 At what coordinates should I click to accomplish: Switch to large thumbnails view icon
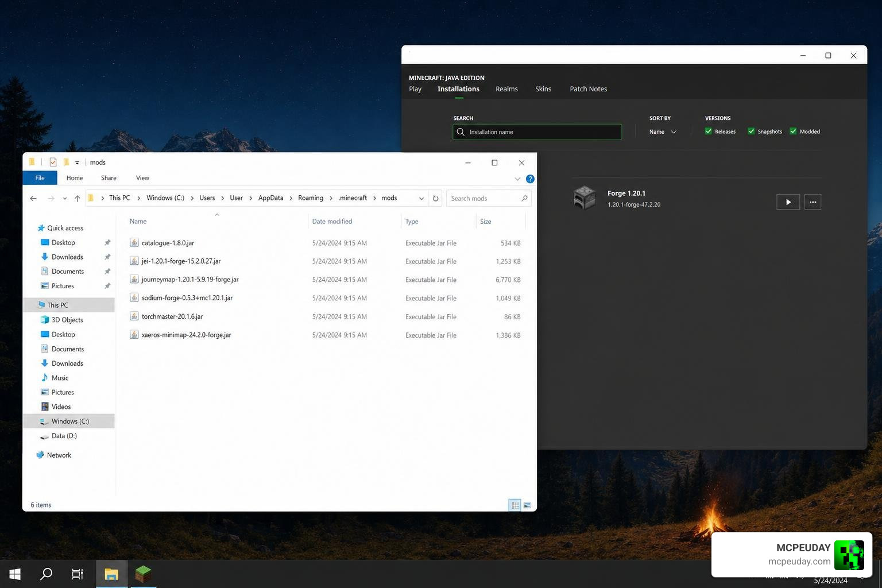click(x=527, y=505)
